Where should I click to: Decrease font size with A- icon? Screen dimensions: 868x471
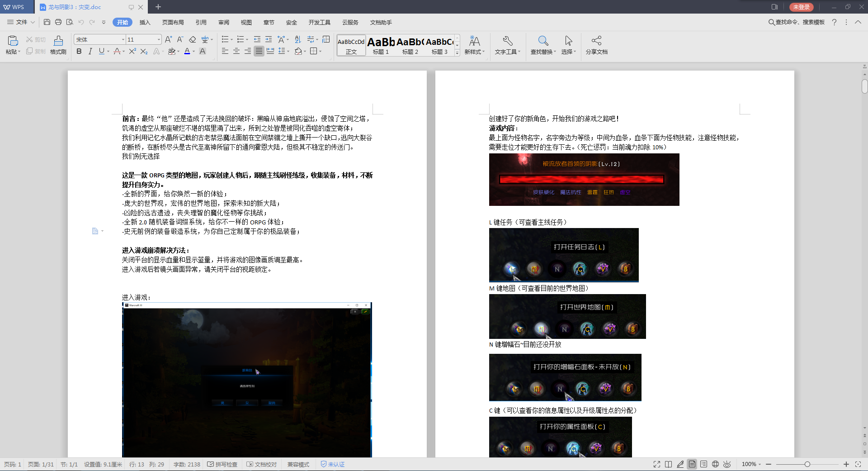point(180,39)
